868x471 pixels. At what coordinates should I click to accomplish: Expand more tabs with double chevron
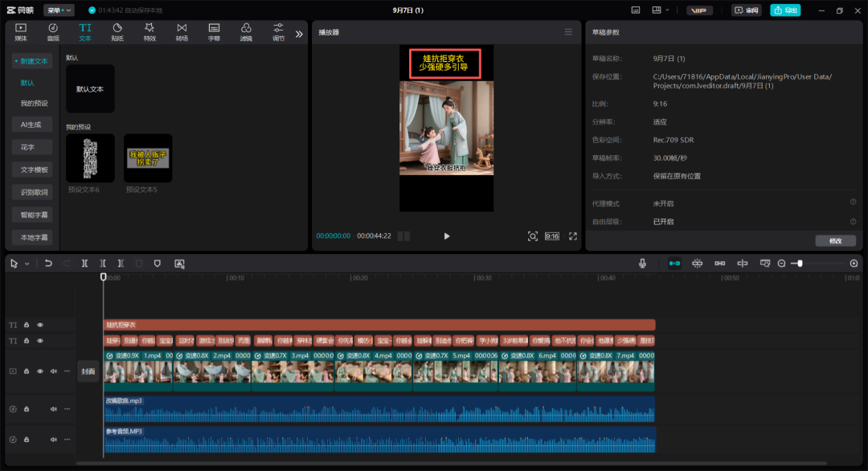(x=299, y=34)
